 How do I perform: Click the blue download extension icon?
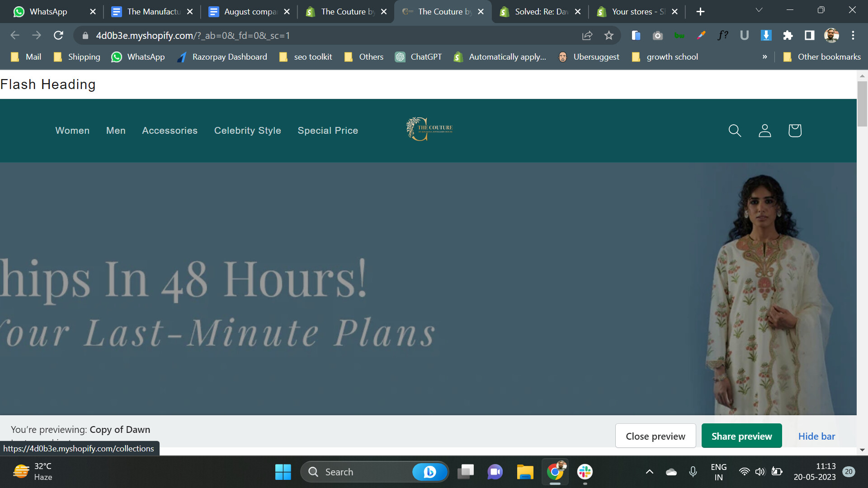tap(766, 35)
